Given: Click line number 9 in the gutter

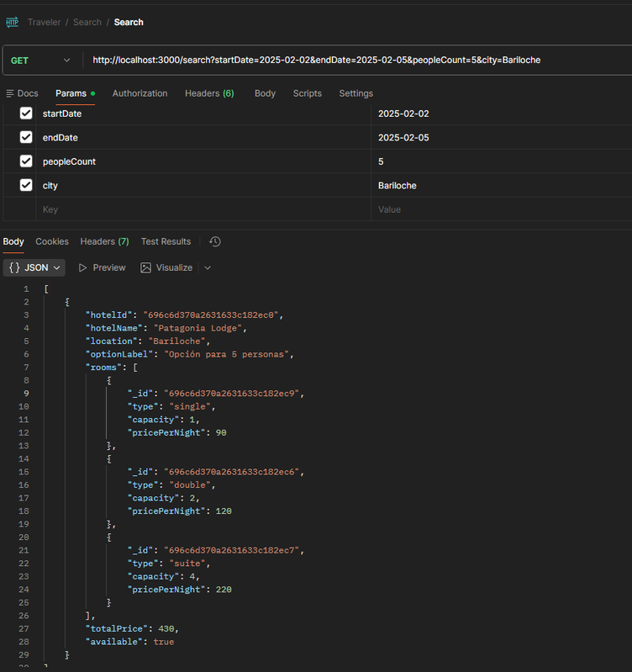Looking at the screenshot, I should 26,394.
